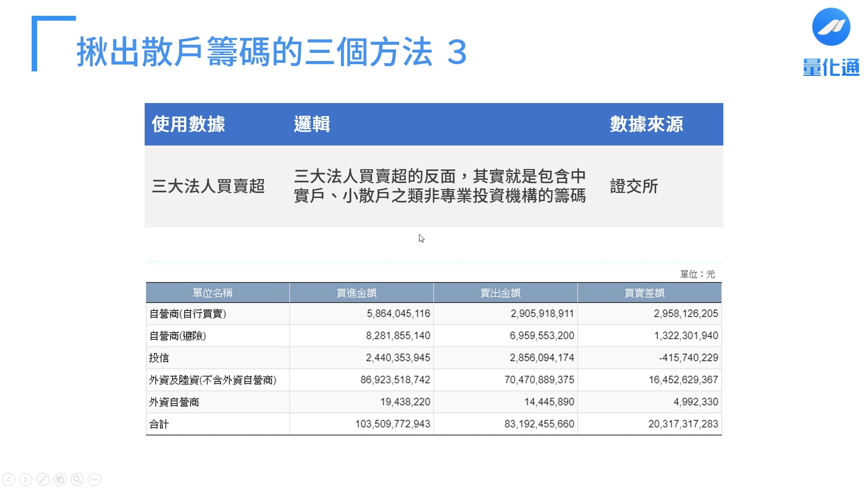The height and width of the screenshot is (488, 868).
Task: Activate the magnifier zoom tool
Action: click(77, 479)
